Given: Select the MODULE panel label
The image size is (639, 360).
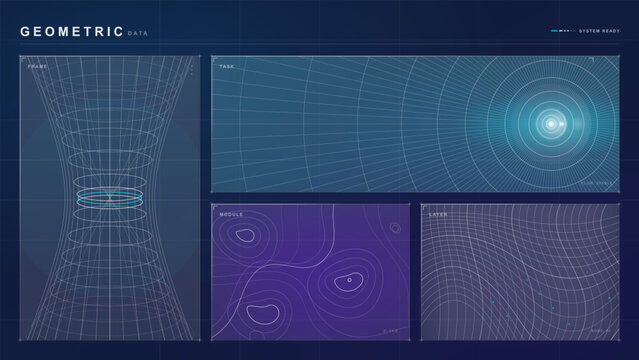Looking at the screenshot, I should coord(231,214).
